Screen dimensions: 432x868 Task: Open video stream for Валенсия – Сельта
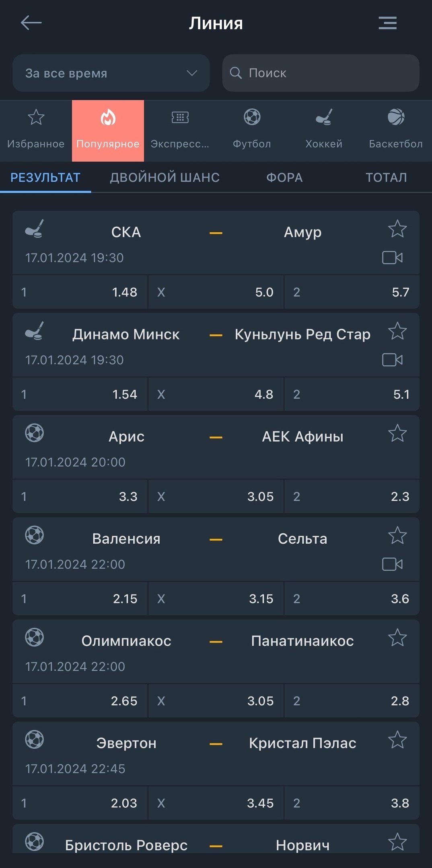[392, 564]
